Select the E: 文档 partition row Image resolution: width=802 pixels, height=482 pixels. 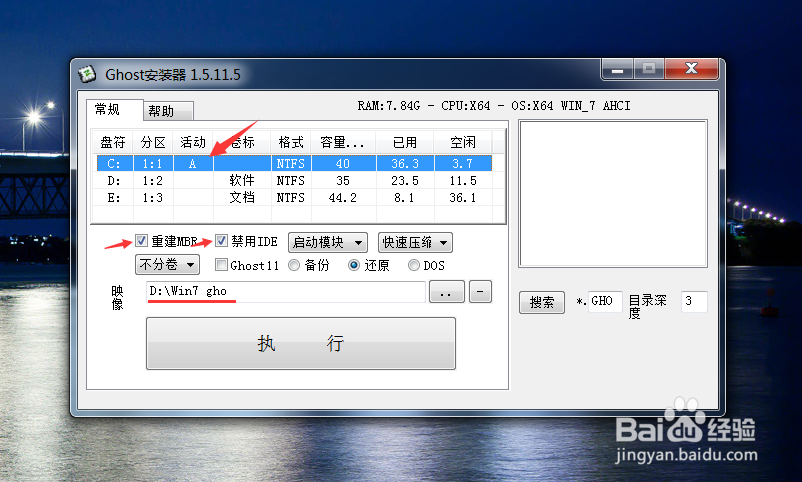click(295, 198)
